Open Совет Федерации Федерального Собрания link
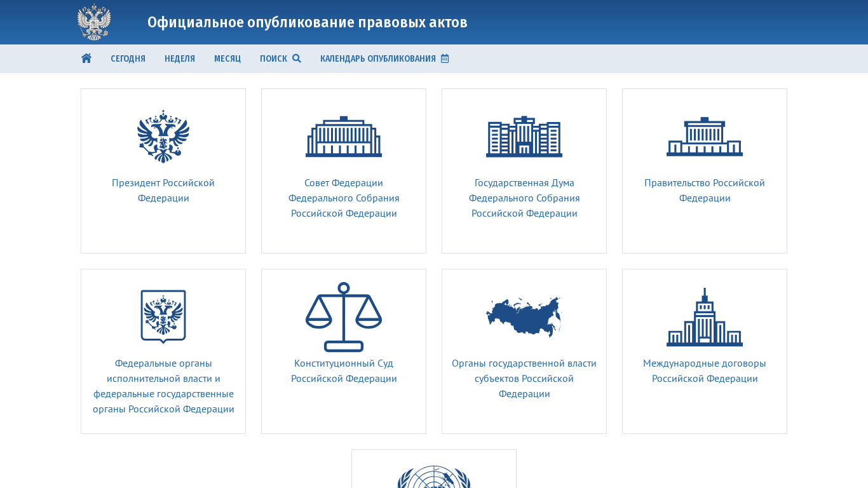 [344, 198]
